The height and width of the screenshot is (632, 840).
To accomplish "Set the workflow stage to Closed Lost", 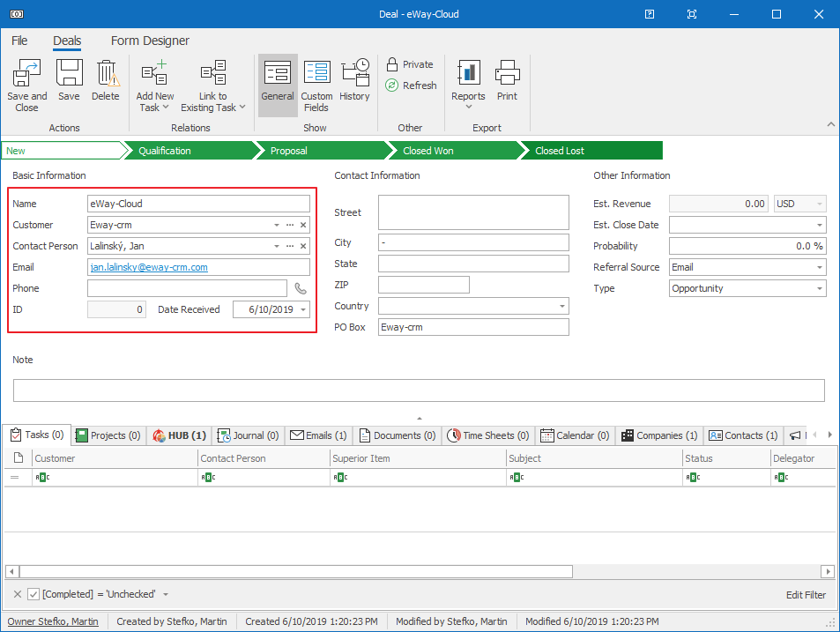I will (x=591, y=151).
